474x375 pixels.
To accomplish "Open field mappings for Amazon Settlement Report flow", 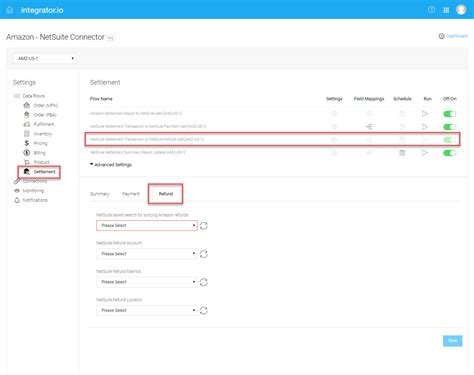I will tap(369, 114).
